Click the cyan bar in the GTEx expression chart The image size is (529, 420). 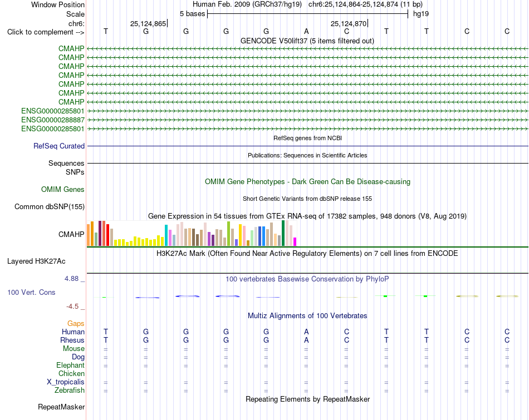[166, 235]
